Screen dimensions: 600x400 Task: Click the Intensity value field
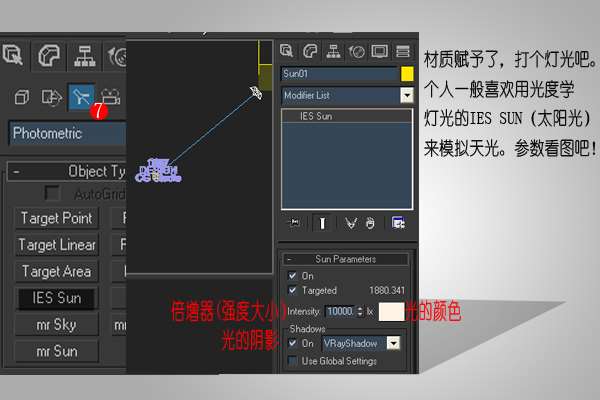point(340,312)
